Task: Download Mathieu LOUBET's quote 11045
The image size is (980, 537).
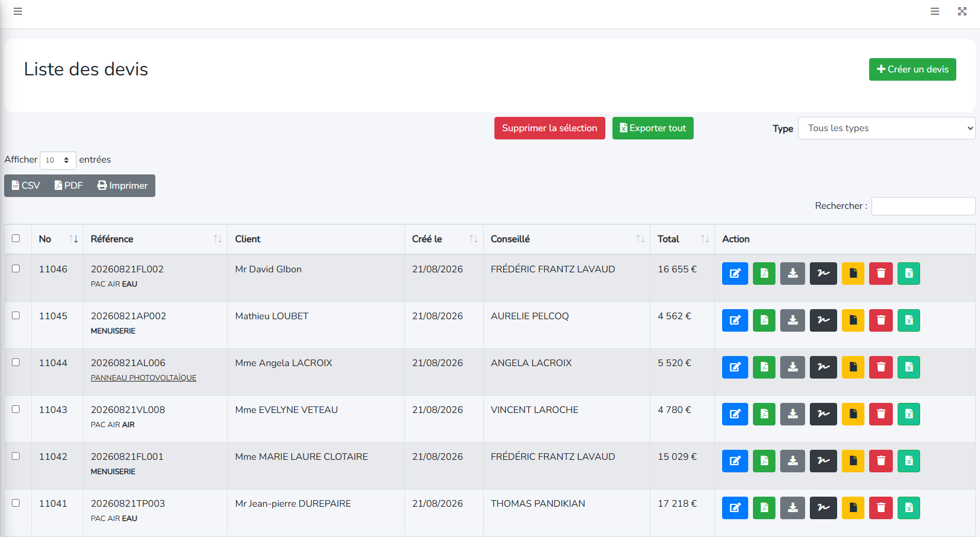Action: point(793,320)
